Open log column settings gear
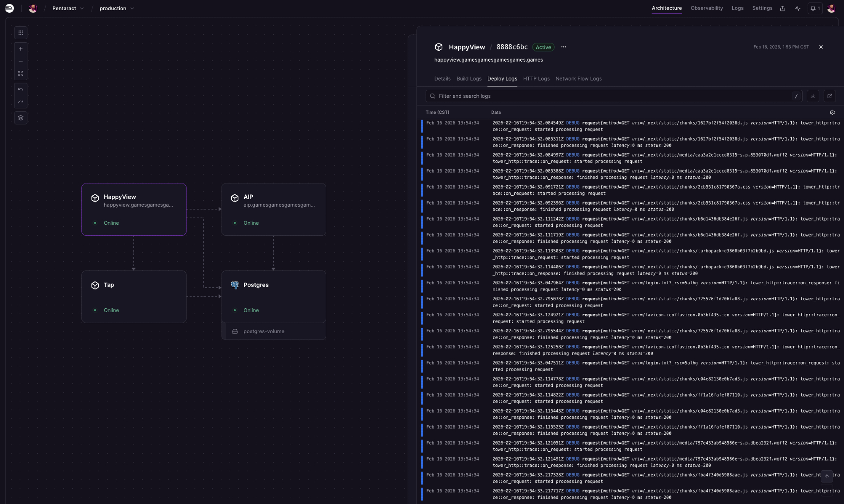 [832, 113]
